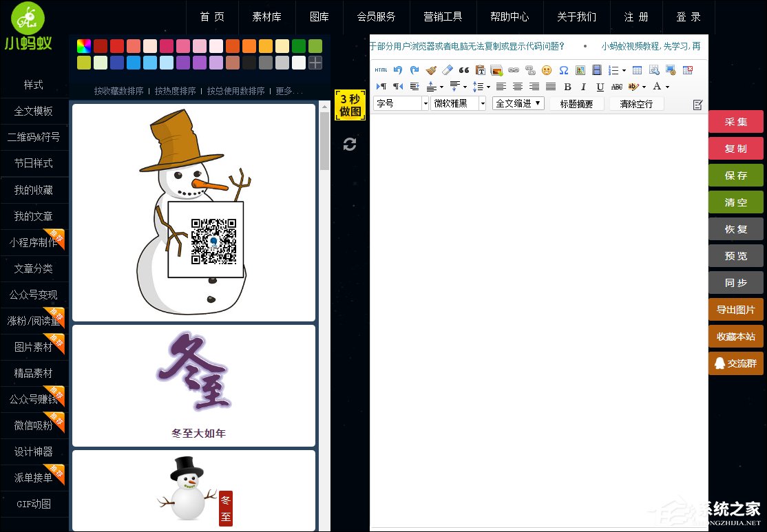This screenshot has width=767, height=532.
Task: Toggle bold formatting
Action: (x=567, y=87)
